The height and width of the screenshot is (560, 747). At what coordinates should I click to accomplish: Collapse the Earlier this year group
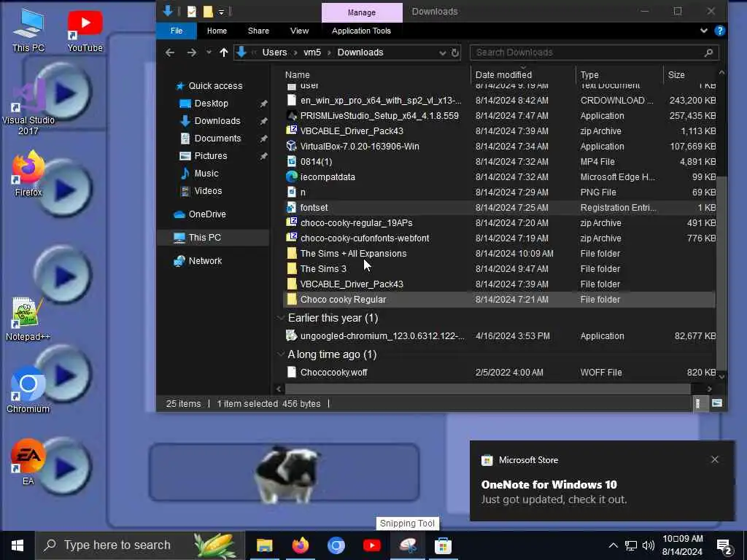[281, 318]
